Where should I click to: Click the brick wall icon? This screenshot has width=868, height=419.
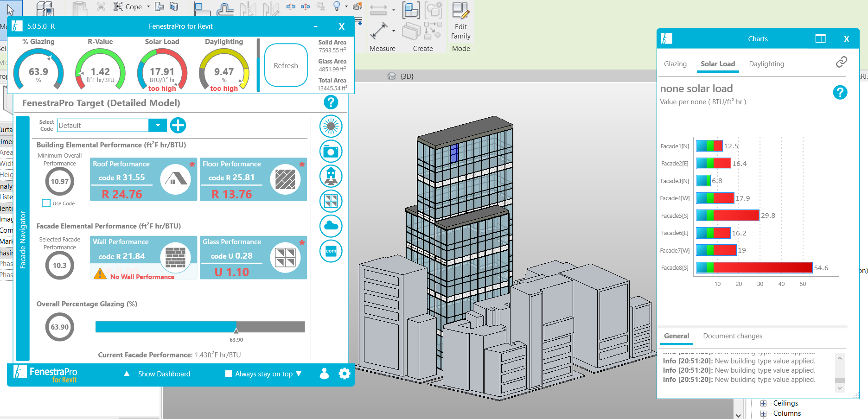176,258
